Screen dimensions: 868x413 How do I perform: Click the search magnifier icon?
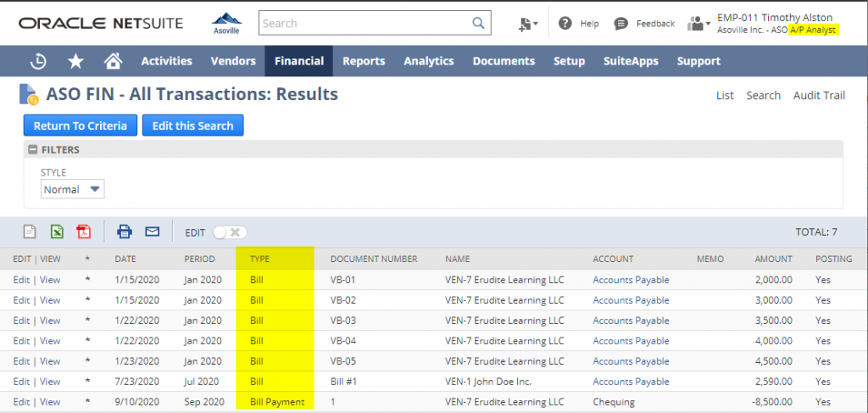478,23
